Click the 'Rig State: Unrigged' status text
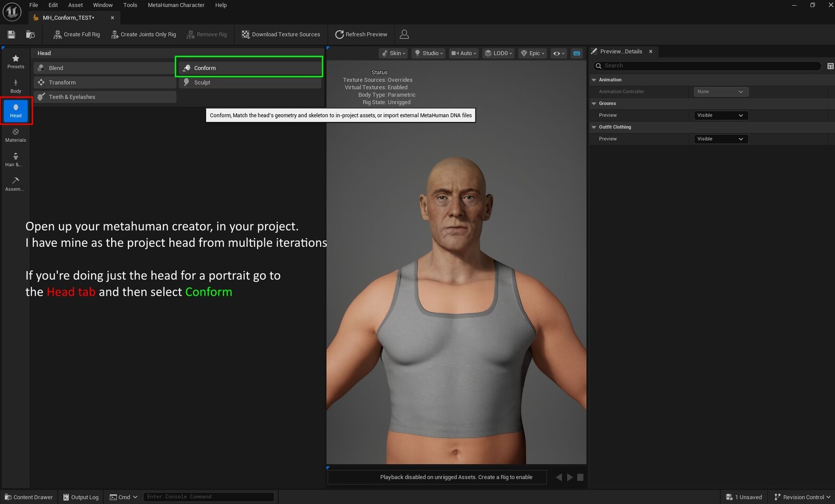 (x=387, y=102)
